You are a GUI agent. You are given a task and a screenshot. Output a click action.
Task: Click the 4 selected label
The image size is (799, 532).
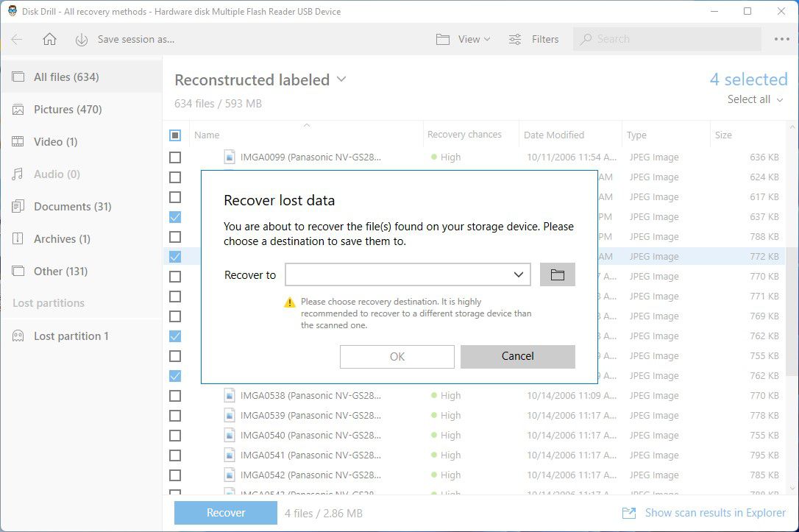[x=748, y=79]
